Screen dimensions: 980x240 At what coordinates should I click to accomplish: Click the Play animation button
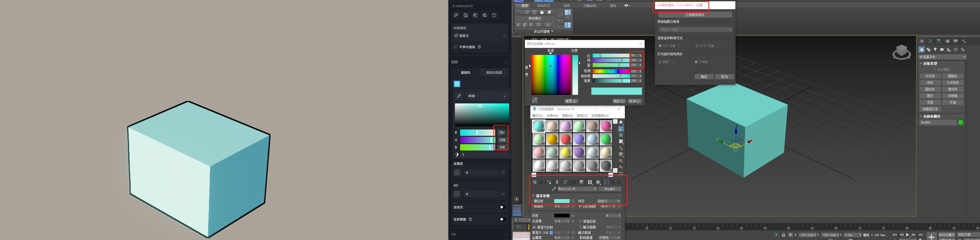point(908,235)
